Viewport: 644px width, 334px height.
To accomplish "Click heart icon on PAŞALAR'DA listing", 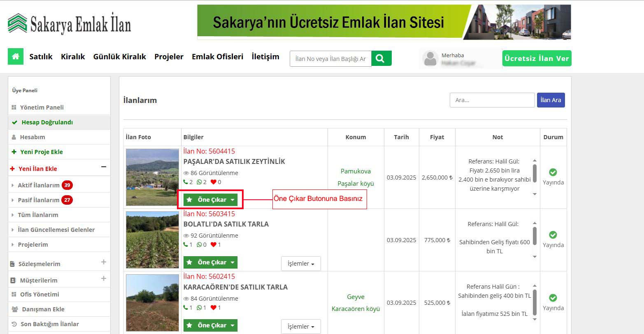I will (x=213, y=182).
